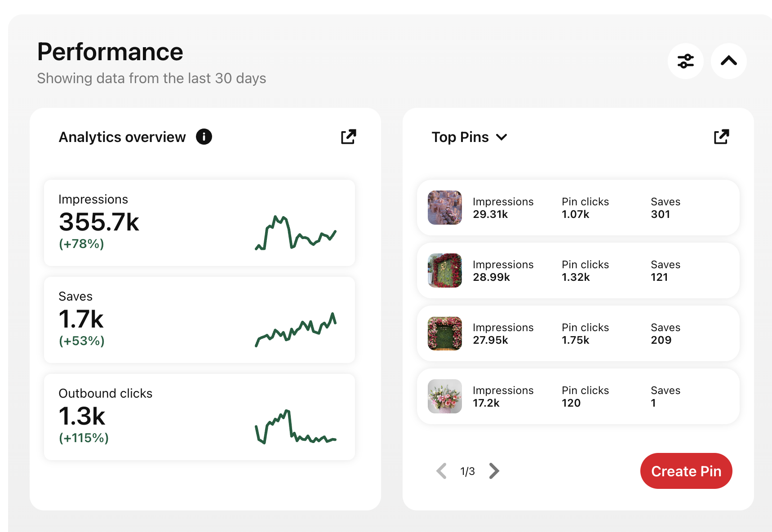The width and height of the screenshot is (772, 532).
Task: Select the pin row with 1.75k pin clicks
Action: 578,333
